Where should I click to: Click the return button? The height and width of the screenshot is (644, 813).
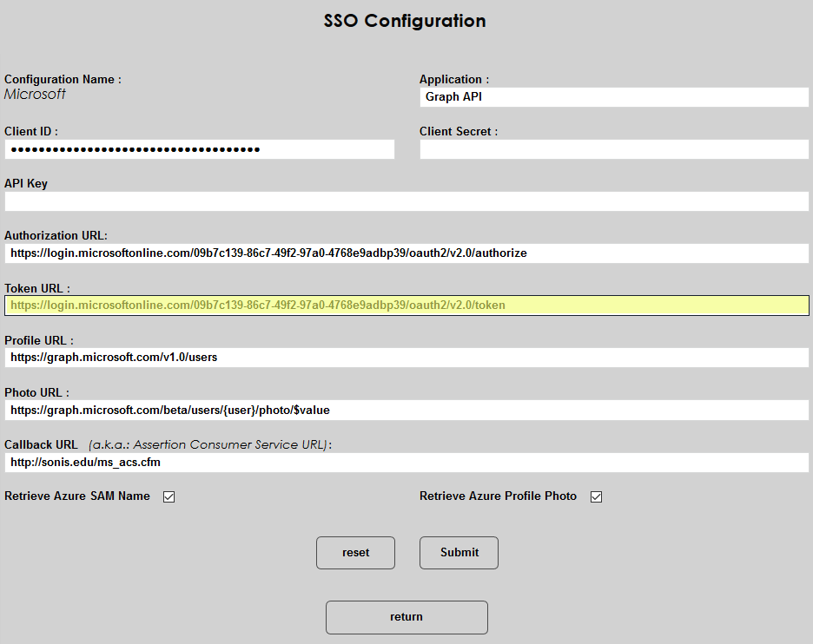tap(406, 617)
